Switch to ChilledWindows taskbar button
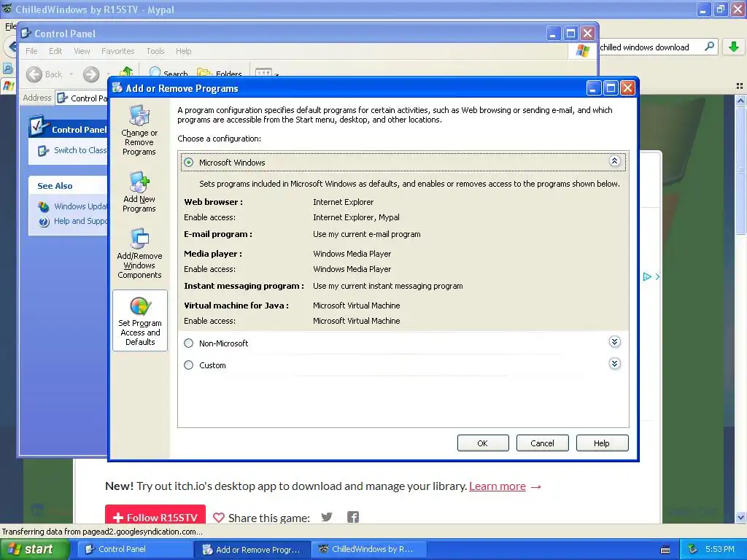Viewport: 747px width, 560px height. pos(368,549)
